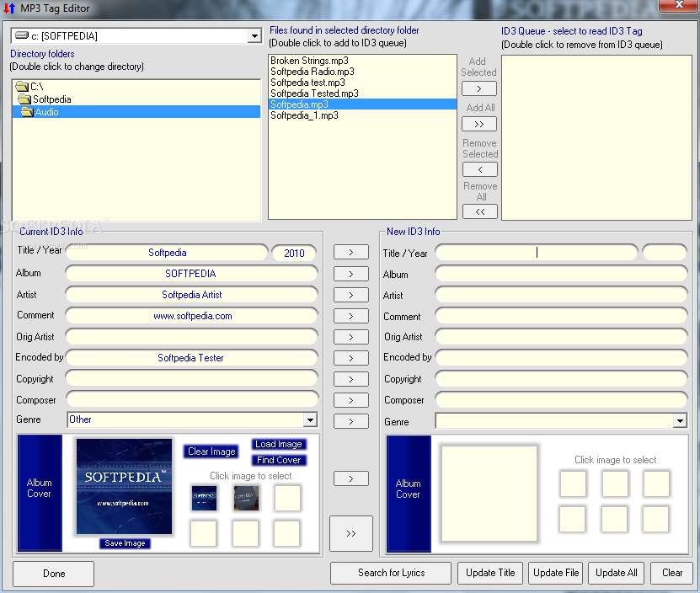Copy Album field to new ID3 info
This screenshot has width=700, height=593.
pyautogui.click(x=351, y=274)
